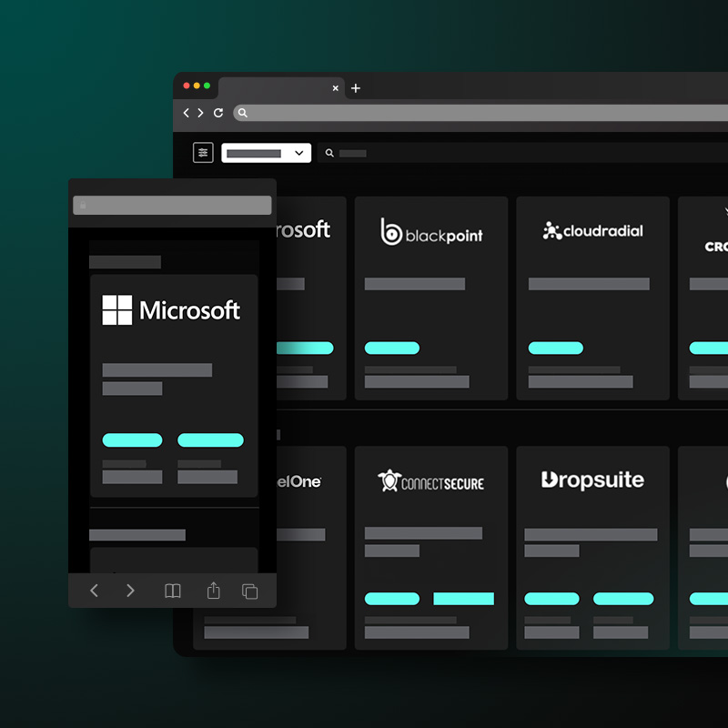The height and width of the screenshot is (728, 728).
Task: Click the page search field
Action: 522,153
